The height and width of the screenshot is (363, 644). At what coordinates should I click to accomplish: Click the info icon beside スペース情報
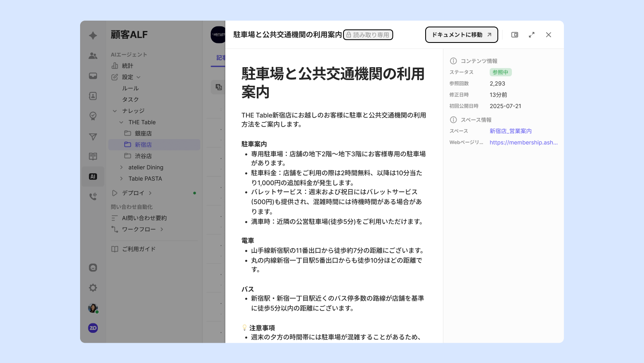click(453, 120)
